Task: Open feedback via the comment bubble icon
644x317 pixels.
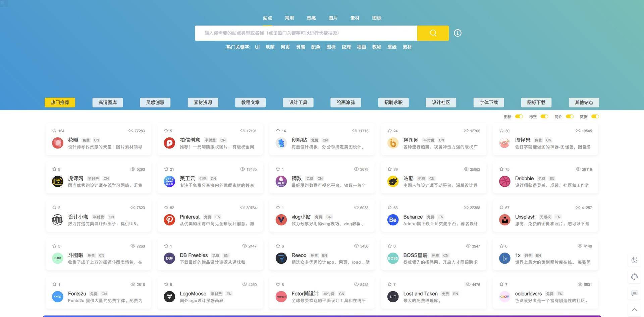Action: [x=634, y=293]
